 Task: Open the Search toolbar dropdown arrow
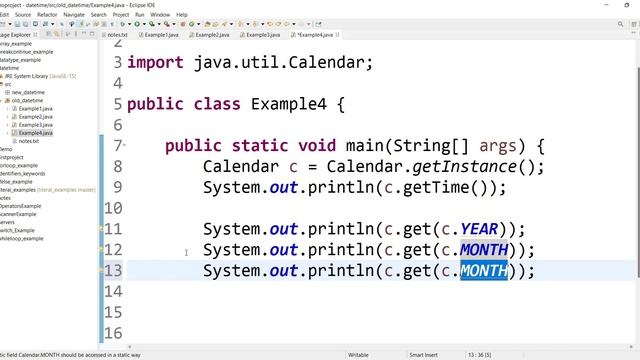(x=231, y=24)
